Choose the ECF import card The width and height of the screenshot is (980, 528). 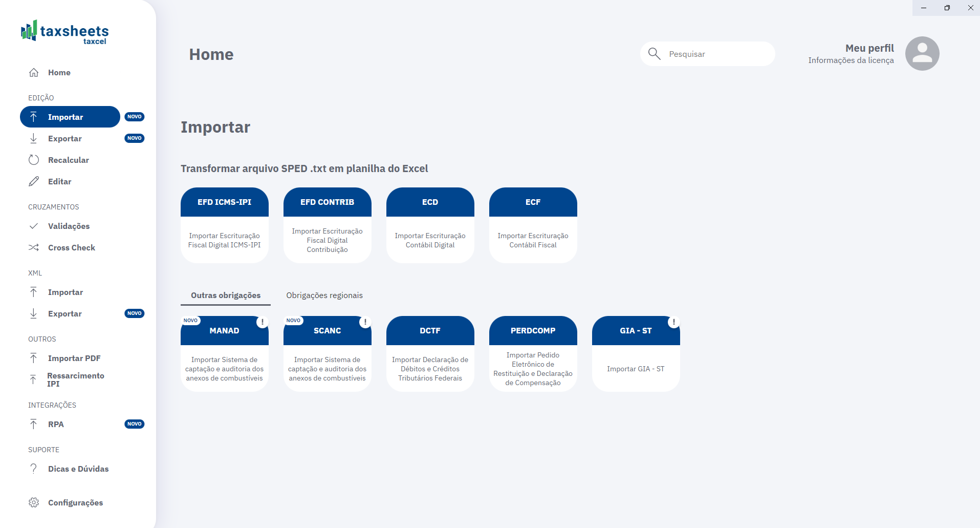[533, 225]
